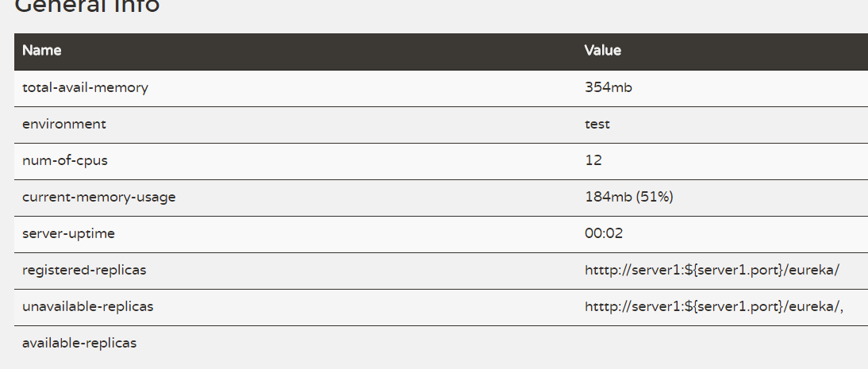Image resolution: width=868 pixels, height=369 pixels.
Task: Select the current-memory-usage row label
Action: pyautogui.click(x=98, y=198)
